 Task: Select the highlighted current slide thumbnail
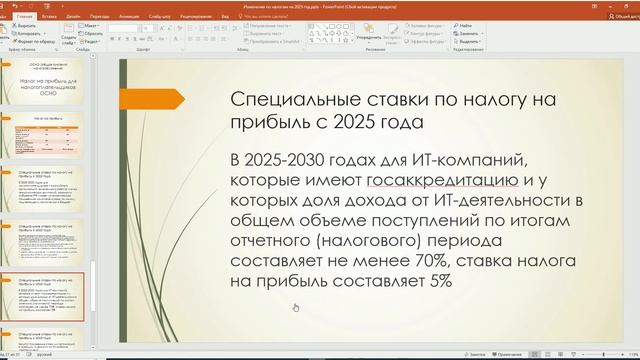point(42,297)
